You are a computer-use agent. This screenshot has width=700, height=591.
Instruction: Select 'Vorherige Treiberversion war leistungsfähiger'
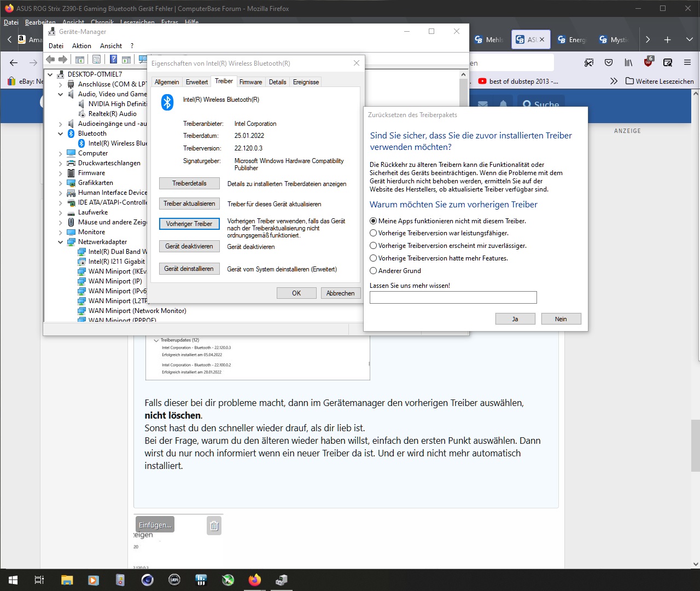click(374, 233)
